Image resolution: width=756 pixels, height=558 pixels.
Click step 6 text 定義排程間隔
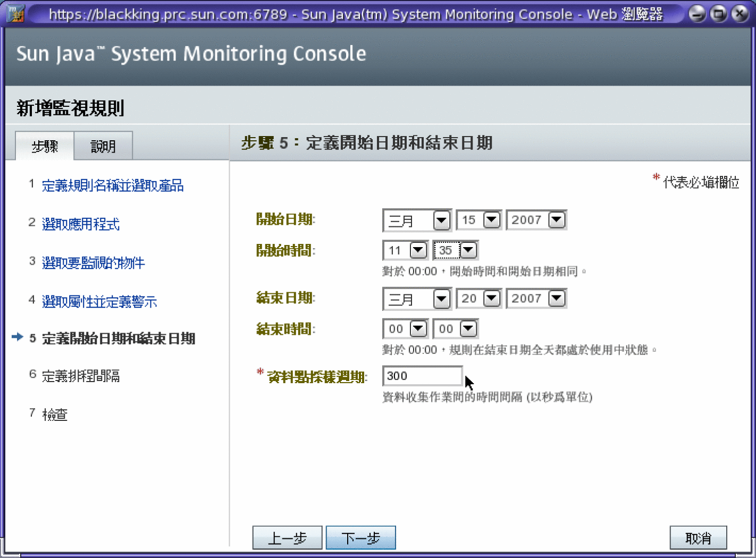[x=81, y=376]
